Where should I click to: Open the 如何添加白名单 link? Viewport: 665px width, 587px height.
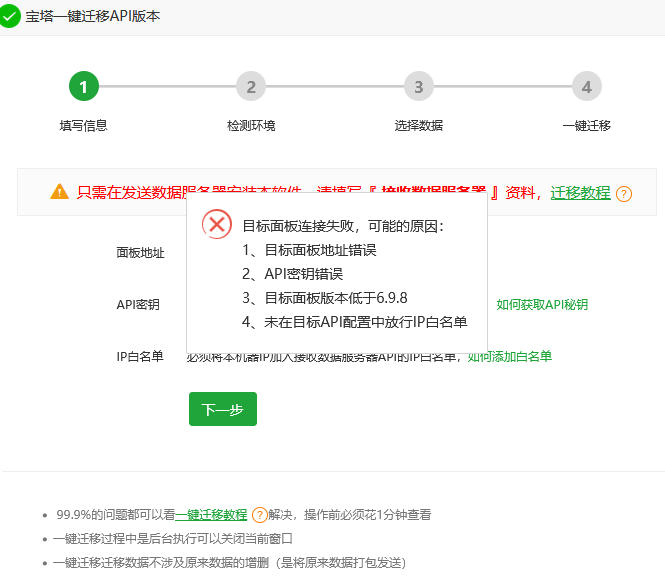click(509, 356)
